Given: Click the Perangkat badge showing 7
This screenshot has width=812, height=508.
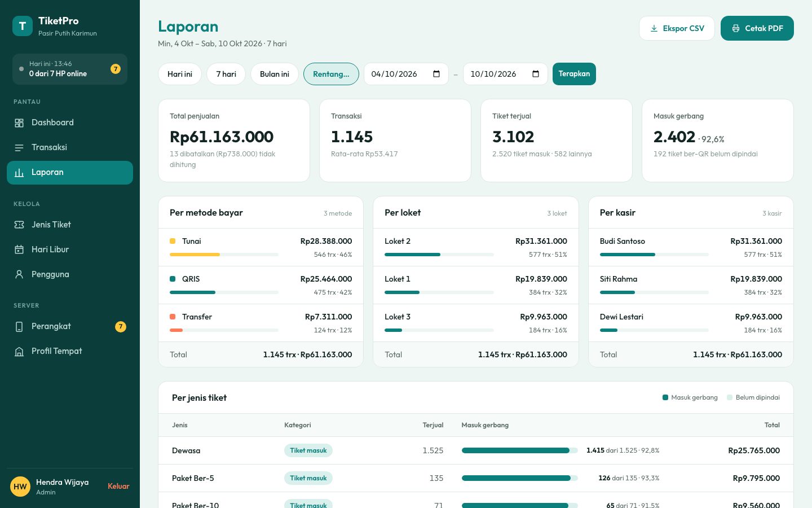Looking at the screenshot, I should [121, 326].
